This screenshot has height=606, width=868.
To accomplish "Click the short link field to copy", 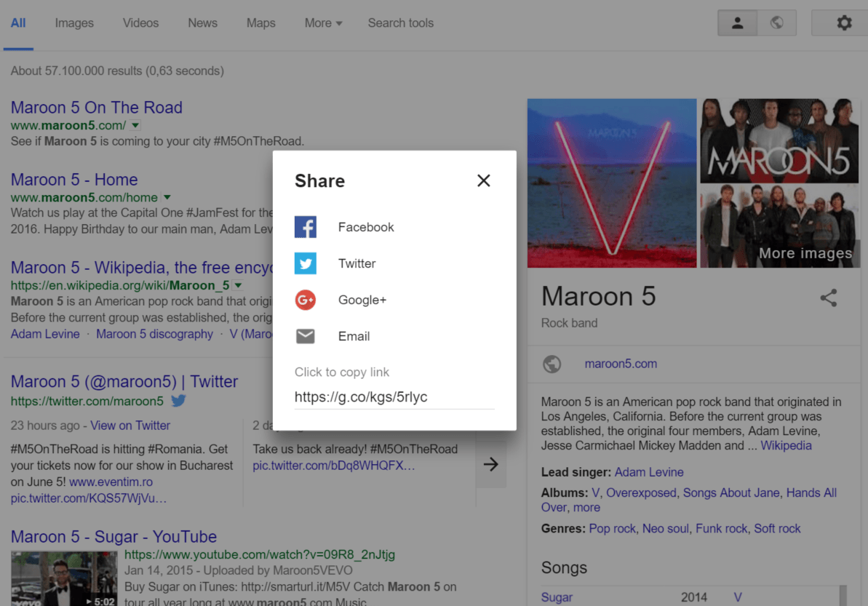I will [x=394, y=397].
